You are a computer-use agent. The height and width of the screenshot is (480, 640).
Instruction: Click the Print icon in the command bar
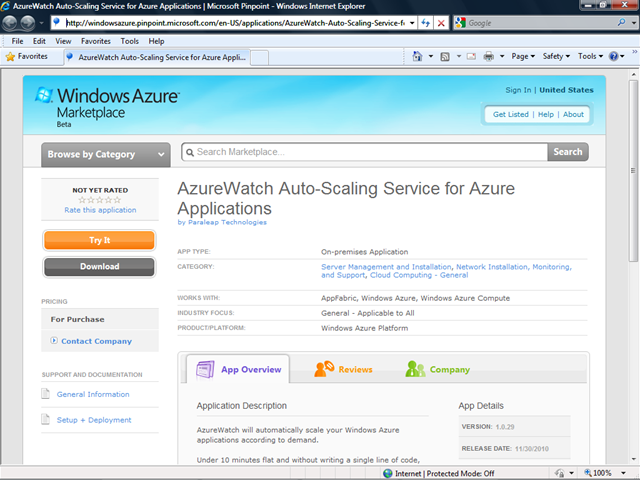489,56
